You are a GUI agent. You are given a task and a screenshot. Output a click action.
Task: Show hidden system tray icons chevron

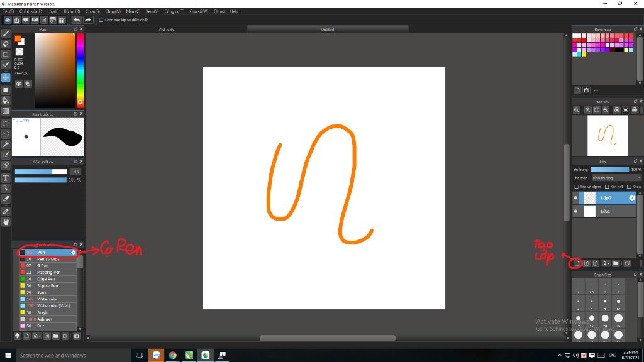coord(559,356)
